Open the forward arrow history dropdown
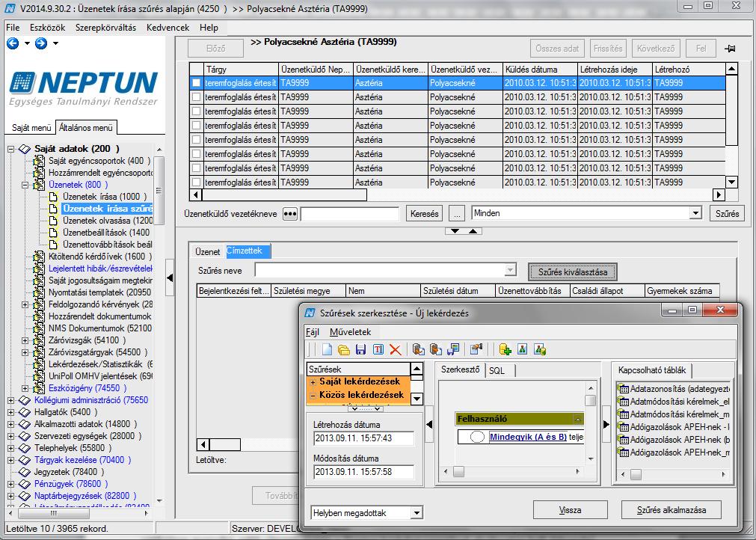Viewport: 756px width, 540px height. click(55, 43)
